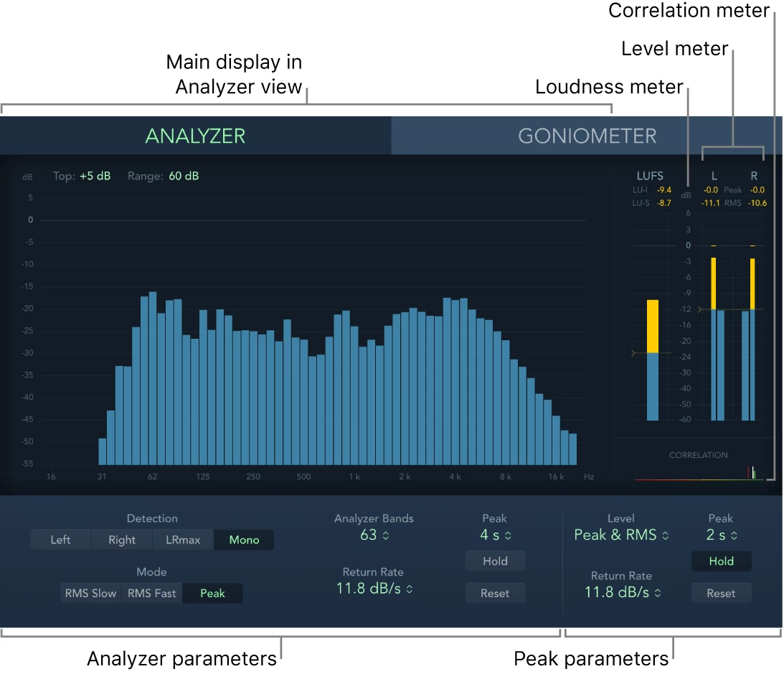
Task: Click the analyzer Reset button
Action: coord(495,593)
